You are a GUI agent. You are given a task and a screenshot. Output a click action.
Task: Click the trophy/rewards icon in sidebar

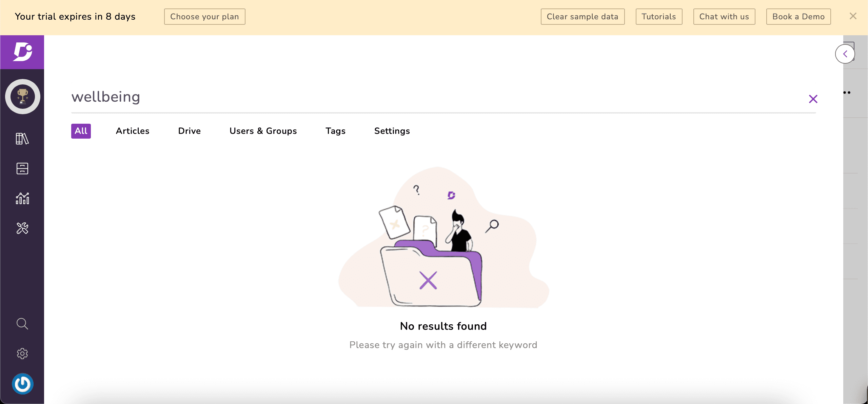click(x=23, y=97)
